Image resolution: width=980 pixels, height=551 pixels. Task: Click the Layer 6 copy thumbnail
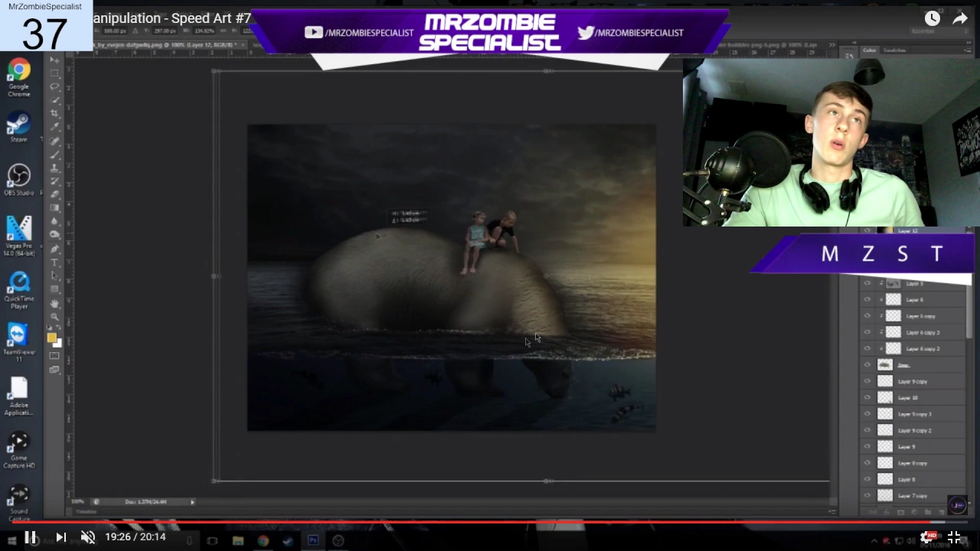point(893,316)
